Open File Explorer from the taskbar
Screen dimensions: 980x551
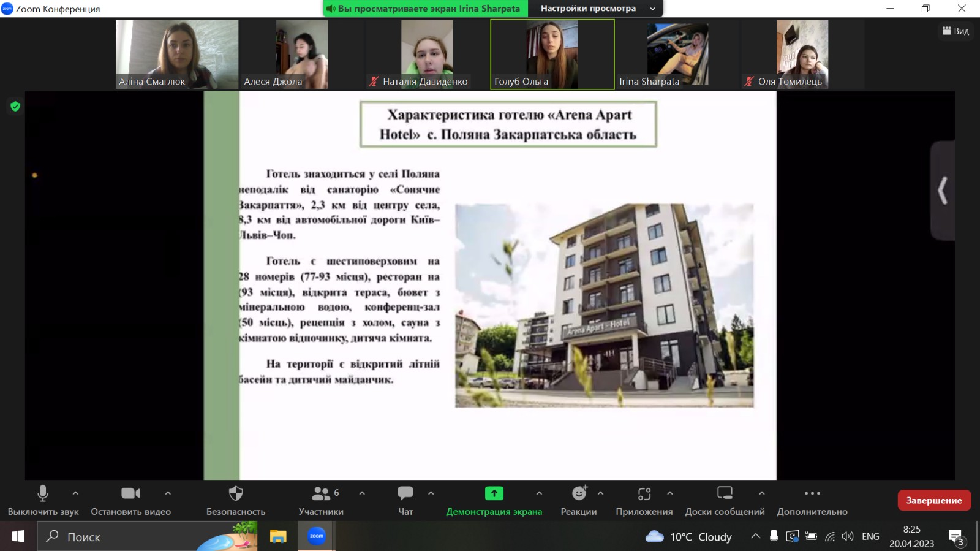click(278, 537)
